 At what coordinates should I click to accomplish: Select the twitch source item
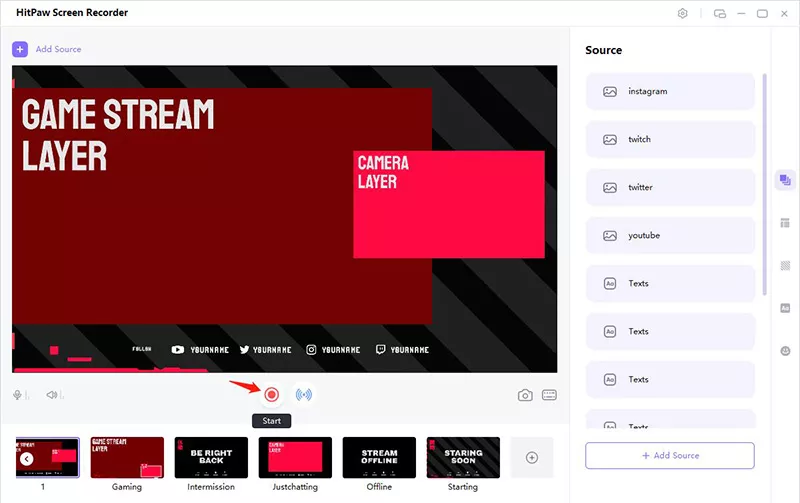pyautogui.click(x=670, y=139)
